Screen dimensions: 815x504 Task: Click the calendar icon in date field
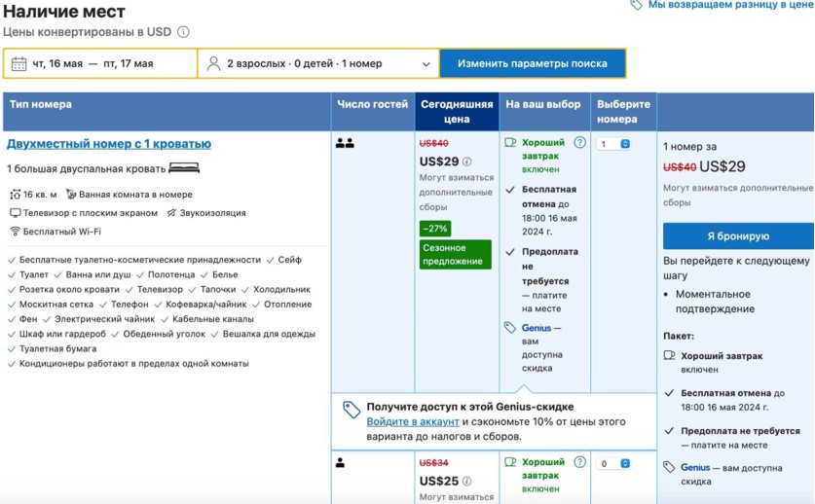[19, 64]
